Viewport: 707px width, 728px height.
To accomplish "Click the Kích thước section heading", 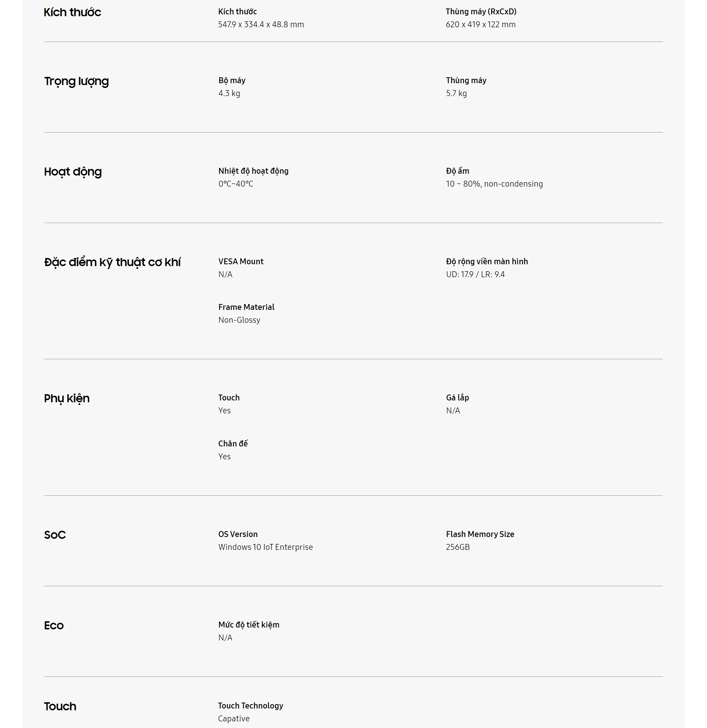I will coord(72,12).
